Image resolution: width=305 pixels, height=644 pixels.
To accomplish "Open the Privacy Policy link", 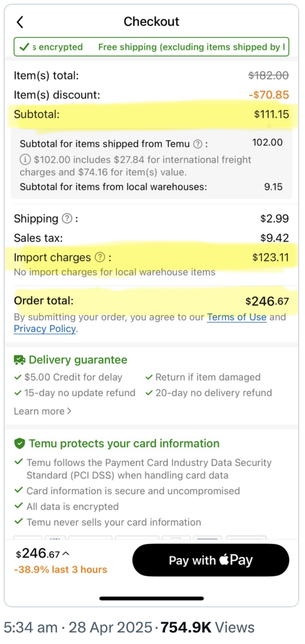I will tap(45, 329).
